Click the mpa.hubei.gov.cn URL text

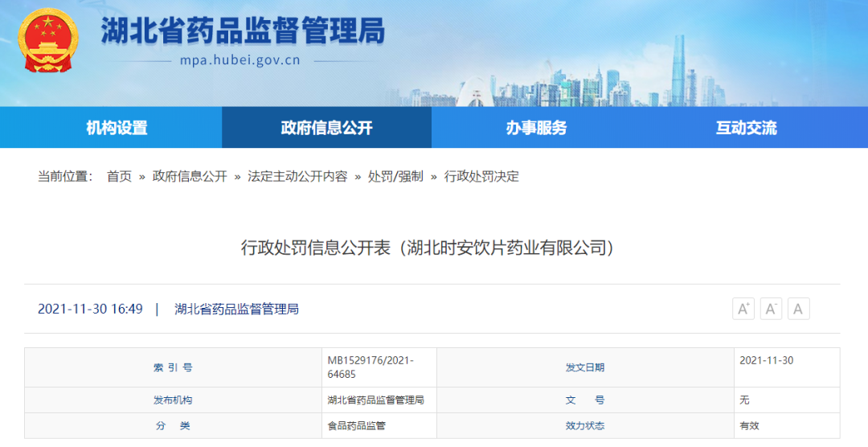[240, 59]
